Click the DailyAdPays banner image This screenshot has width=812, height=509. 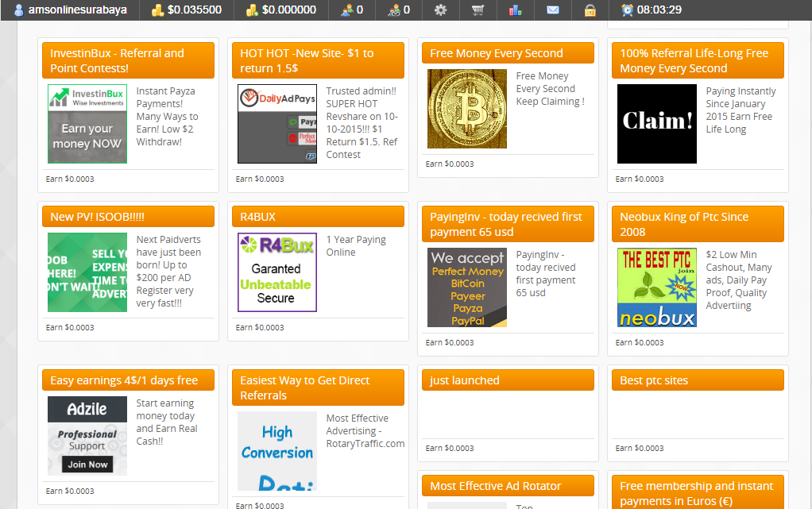click(x=277, y=124)
